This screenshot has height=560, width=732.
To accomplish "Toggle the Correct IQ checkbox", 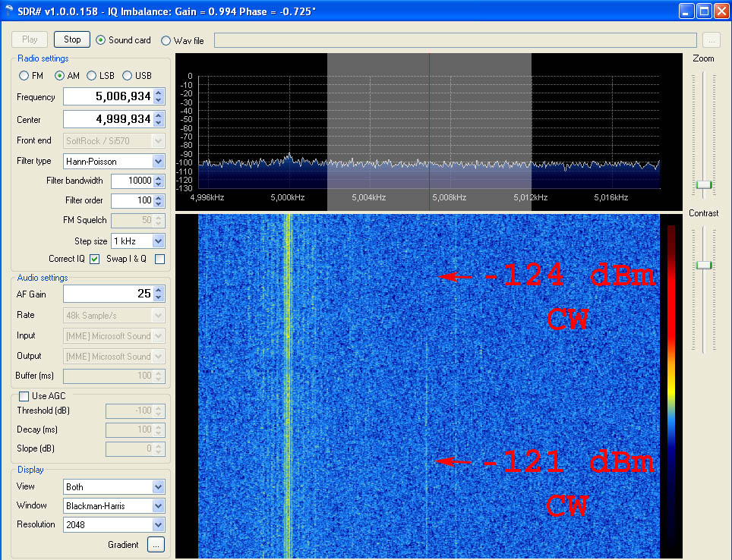I will coord(95,259).
